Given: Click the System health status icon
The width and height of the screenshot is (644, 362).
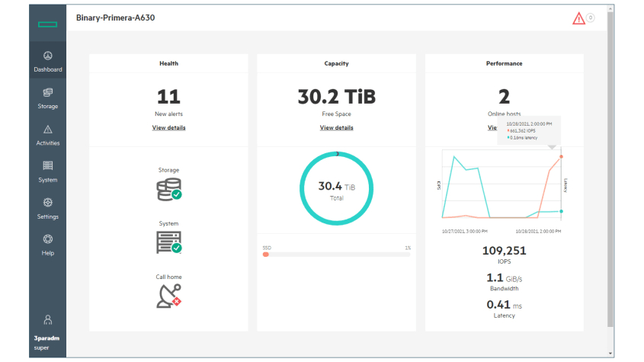Looking at the screenshot, I should click(x=168, y=242).
